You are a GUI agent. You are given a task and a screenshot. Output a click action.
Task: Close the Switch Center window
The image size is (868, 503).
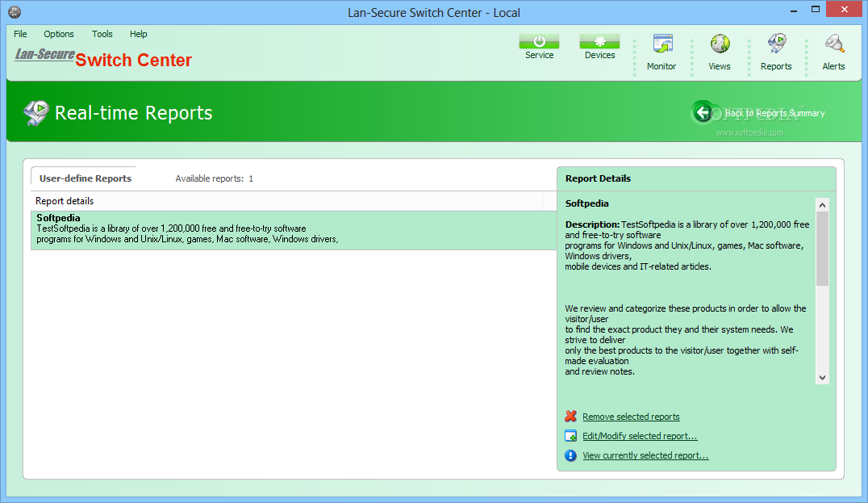tap(844, 9)
